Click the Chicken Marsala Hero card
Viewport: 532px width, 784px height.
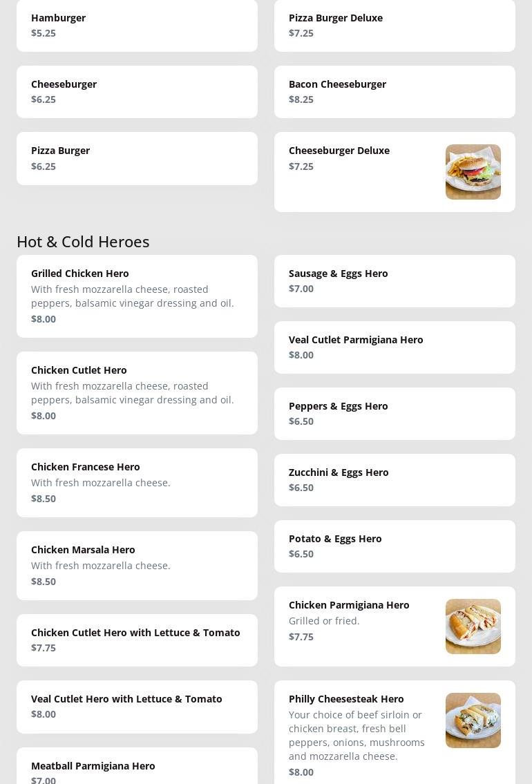click(x=137, y=565)
